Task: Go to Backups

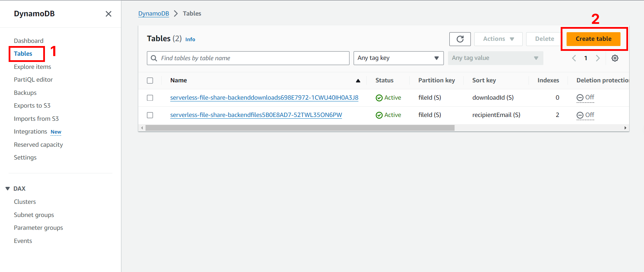Action: click(x=25, y=93)
